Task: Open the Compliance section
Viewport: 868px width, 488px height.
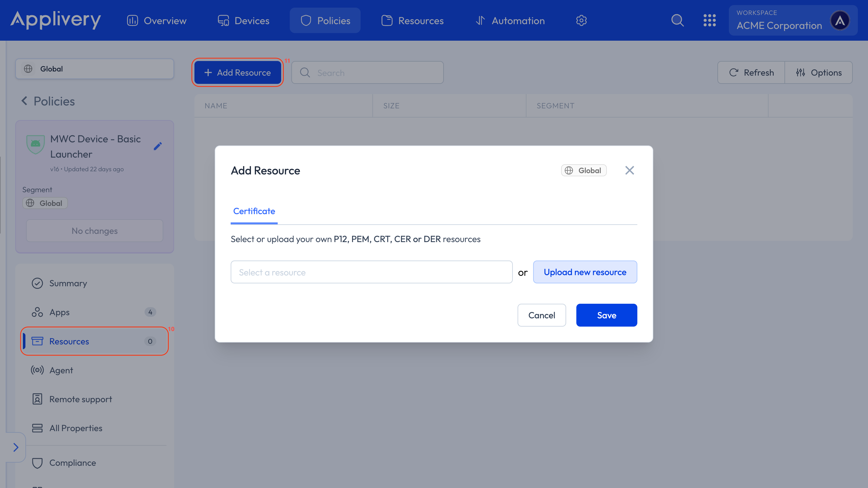Action: click(x=73, y=463)
